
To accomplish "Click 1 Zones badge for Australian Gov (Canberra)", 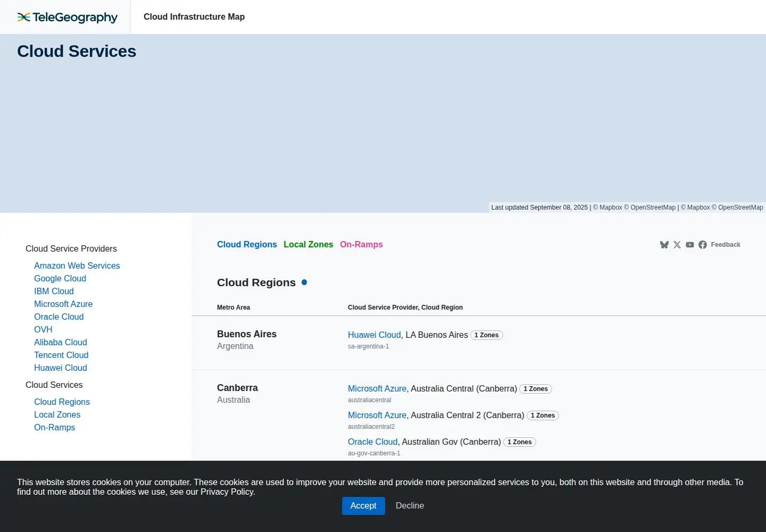I will point(520,442).
